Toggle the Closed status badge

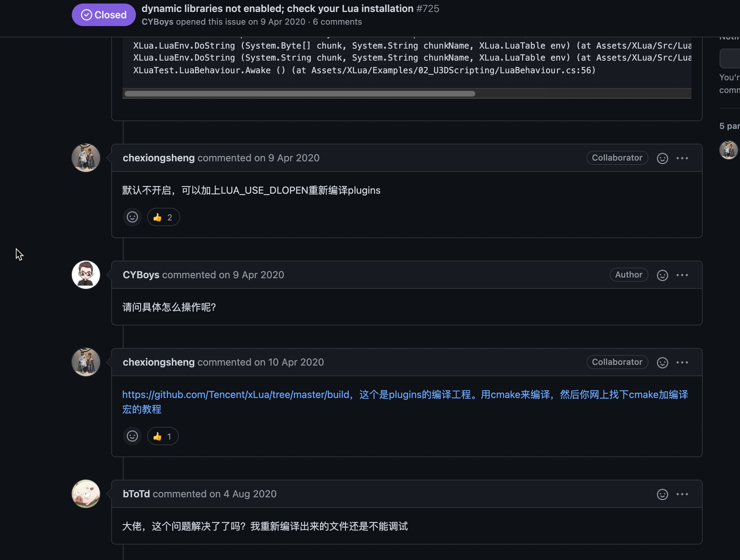point(103,14)
